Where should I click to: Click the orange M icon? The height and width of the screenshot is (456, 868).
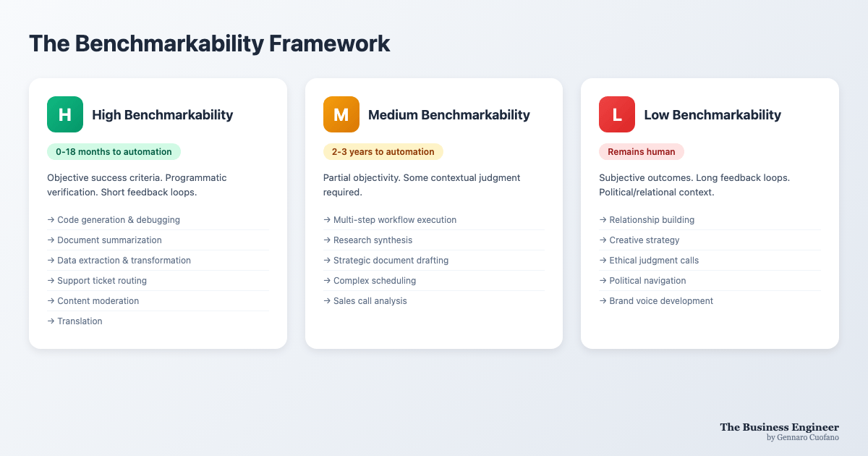pos(341,114)
